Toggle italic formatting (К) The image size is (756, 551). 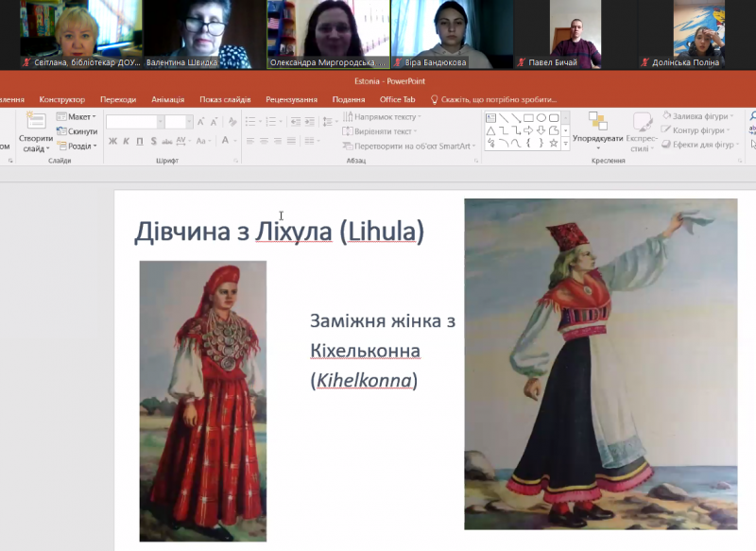coord(127,141)
